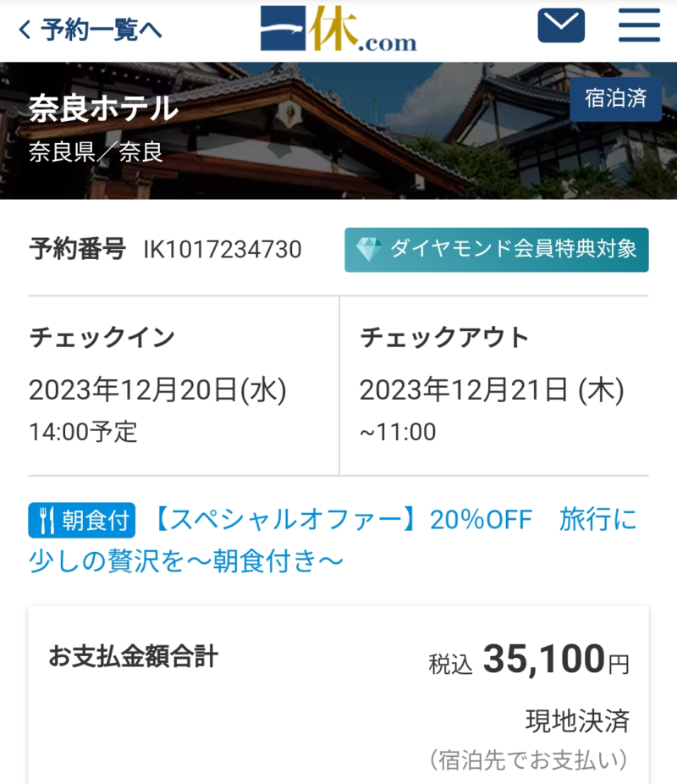Click the 現地決済 payment method text
The image size is (677, 784).
click(x=577, y=721)
